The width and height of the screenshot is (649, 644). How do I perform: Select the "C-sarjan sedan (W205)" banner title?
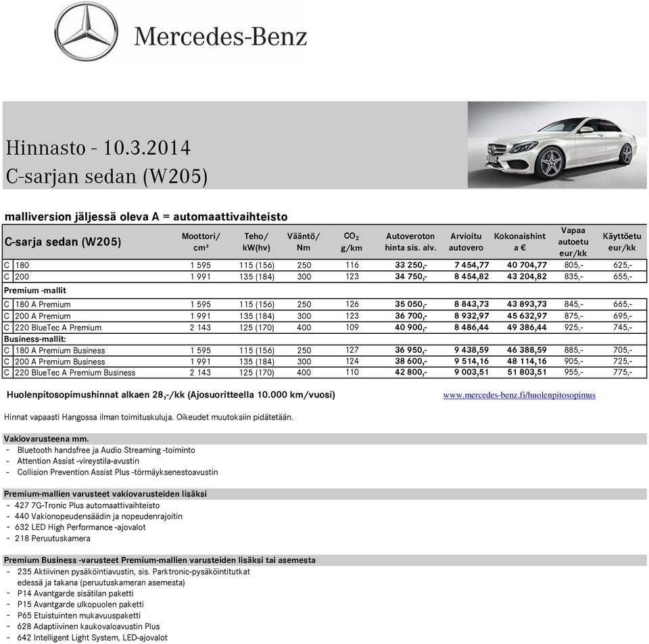pyautogui.click(x=107, y=176)
